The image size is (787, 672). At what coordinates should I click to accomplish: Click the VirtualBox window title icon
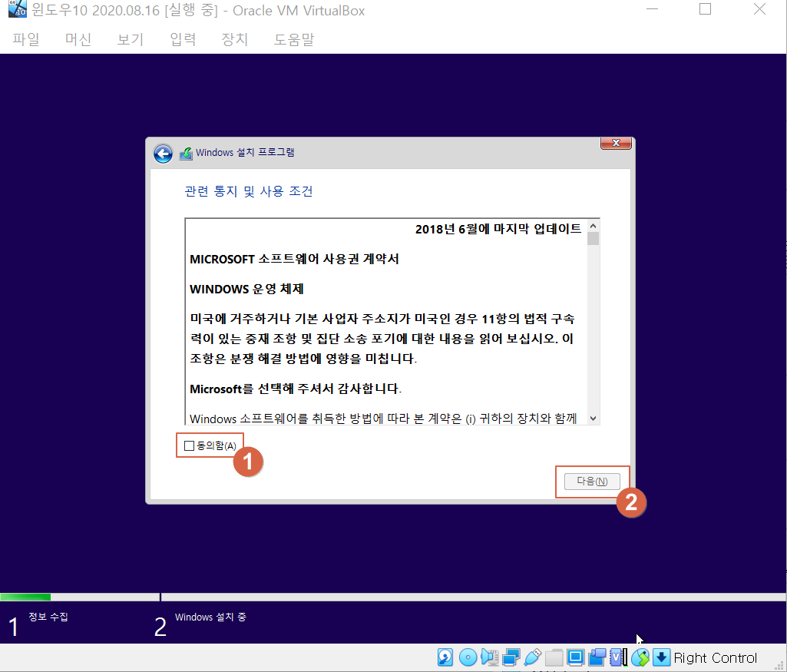tap(18, 9)
